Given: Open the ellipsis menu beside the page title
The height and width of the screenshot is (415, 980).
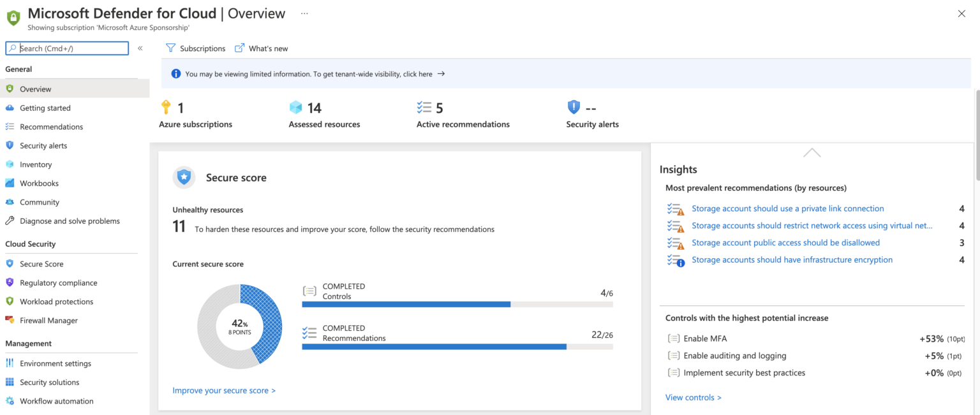Looking at the screenshot, I should point(304,13).
